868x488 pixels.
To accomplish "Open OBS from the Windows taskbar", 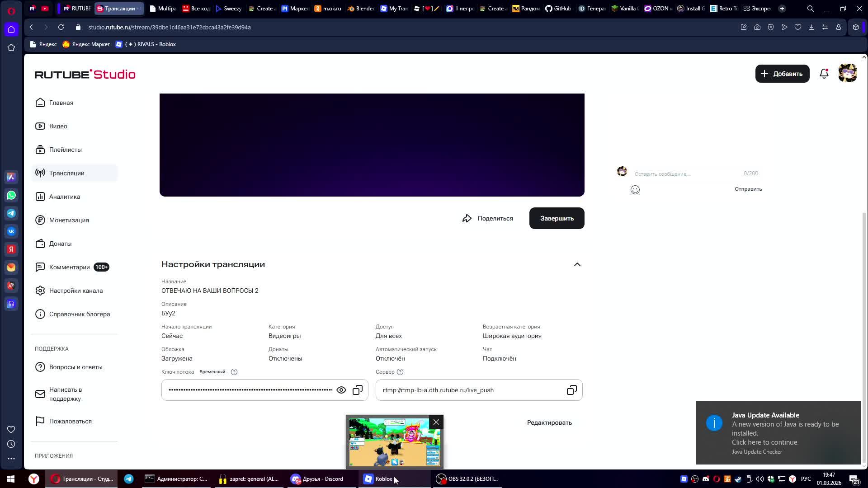I will [467, 479].
